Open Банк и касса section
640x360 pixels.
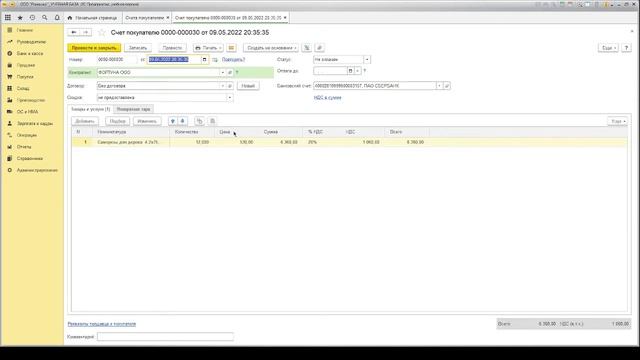[30, 53]
